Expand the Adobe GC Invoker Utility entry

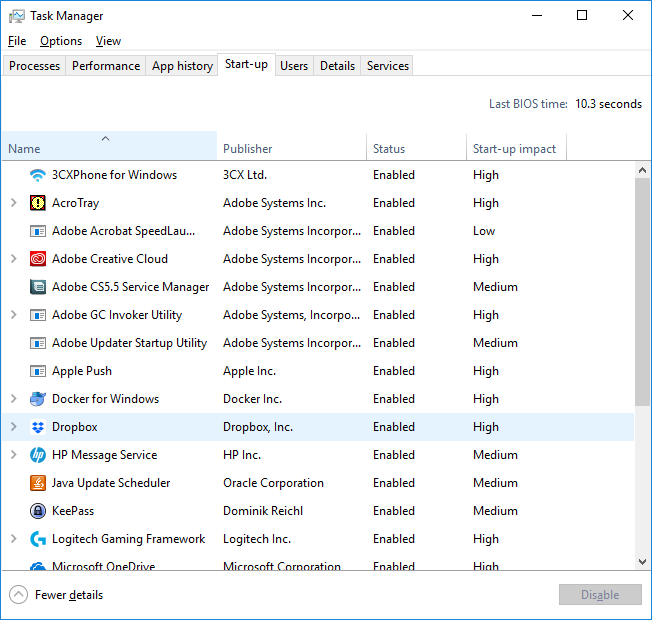(x=14, y=315)
